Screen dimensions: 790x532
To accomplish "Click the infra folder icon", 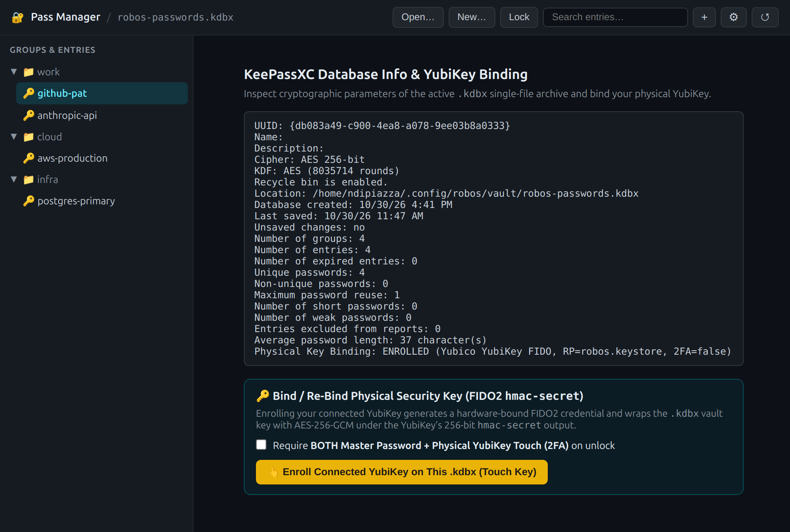I will click(x=28, y=180).
